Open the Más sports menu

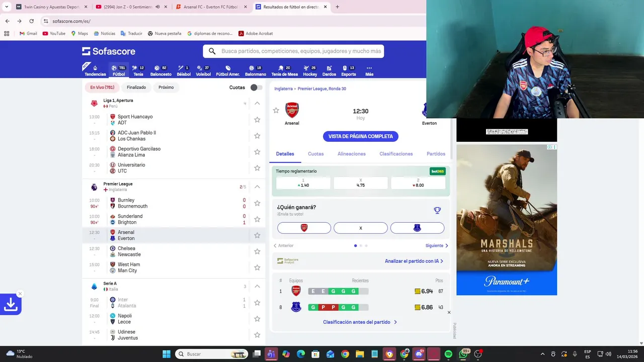coord(369,71)
